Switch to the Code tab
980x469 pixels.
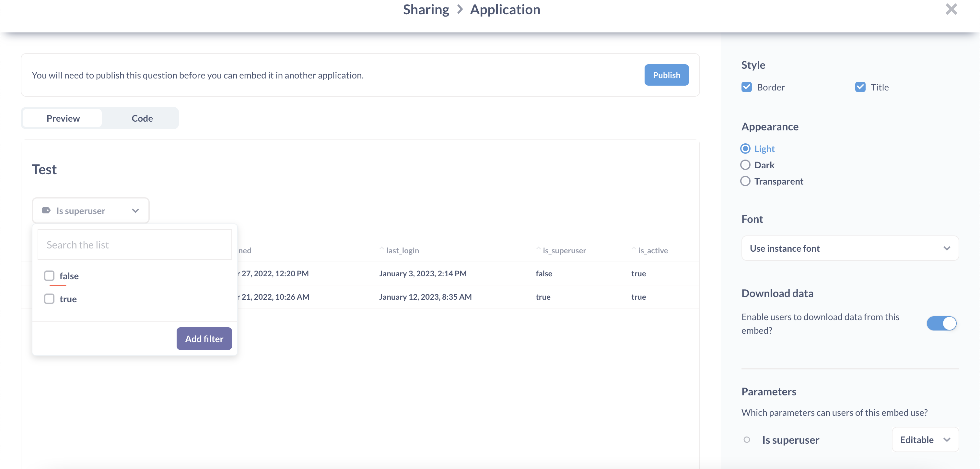(x=142, y=118)
